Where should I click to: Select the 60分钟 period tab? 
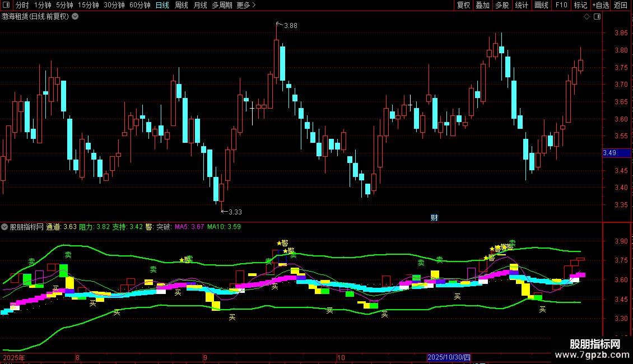click(x=139, y=6)
